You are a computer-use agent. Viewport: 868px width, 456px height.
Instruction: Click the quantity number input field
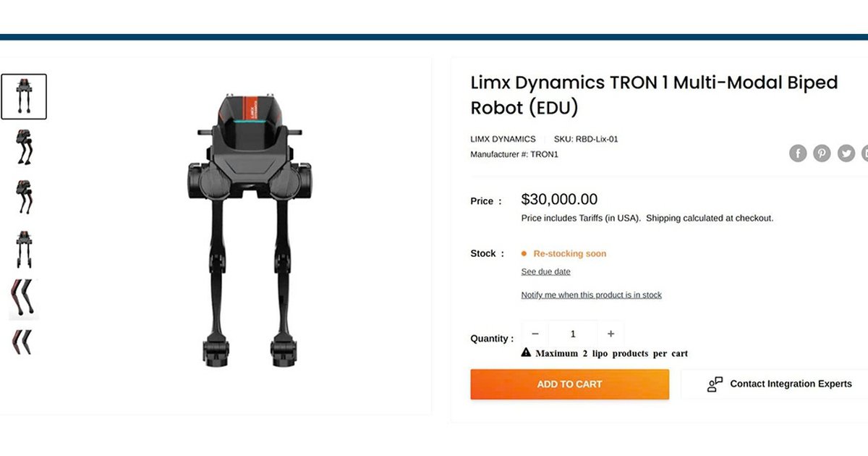click(x=573, y=334)
